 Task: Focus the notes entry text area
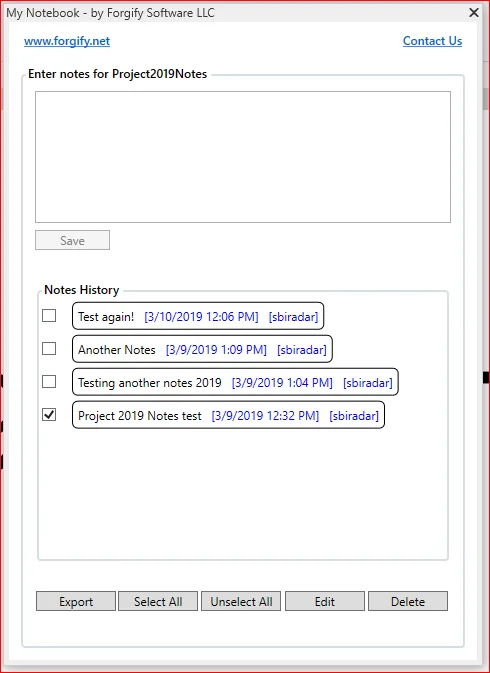point(243,157)
